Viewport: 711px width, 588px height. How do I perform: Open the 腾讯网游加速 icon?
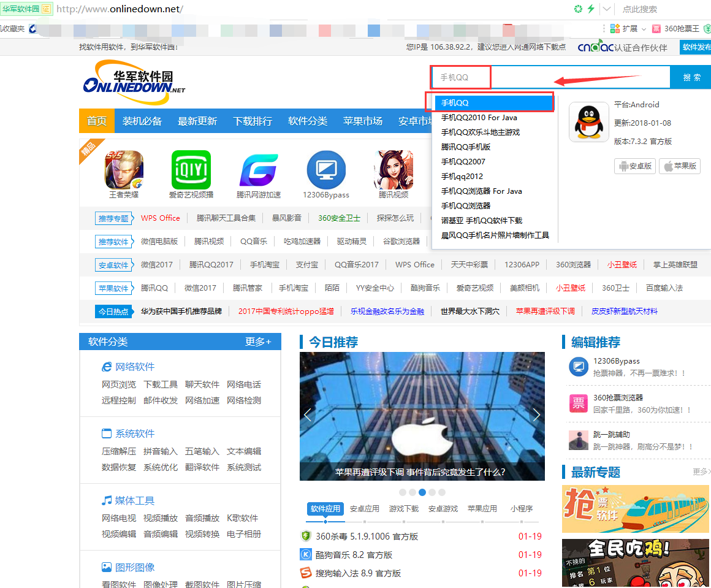[259, 170]
